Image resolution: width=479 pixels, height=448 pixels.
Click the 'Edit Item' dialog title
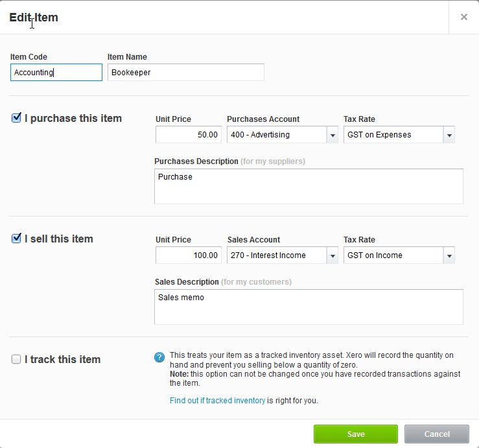coord(34,18)
